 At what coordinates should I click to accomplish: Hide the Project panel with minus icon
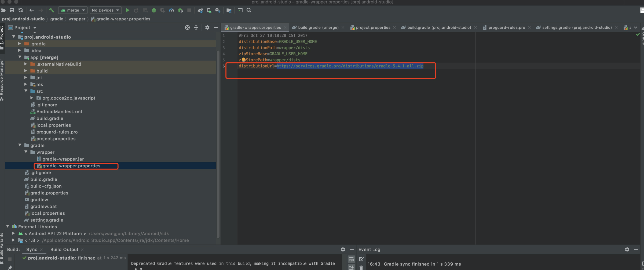pyautogui.click(x=216, y=27)
